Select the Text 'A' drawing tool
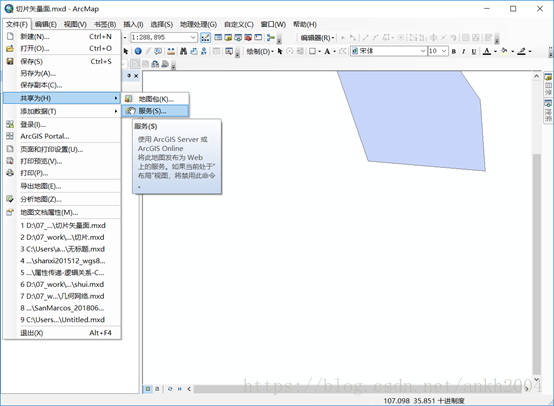 pos(327,51)
